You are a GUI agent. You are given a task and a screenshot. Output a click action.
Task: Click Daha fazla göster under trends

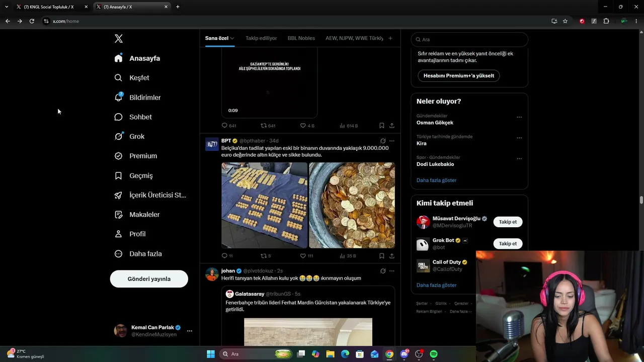point(437,180)
